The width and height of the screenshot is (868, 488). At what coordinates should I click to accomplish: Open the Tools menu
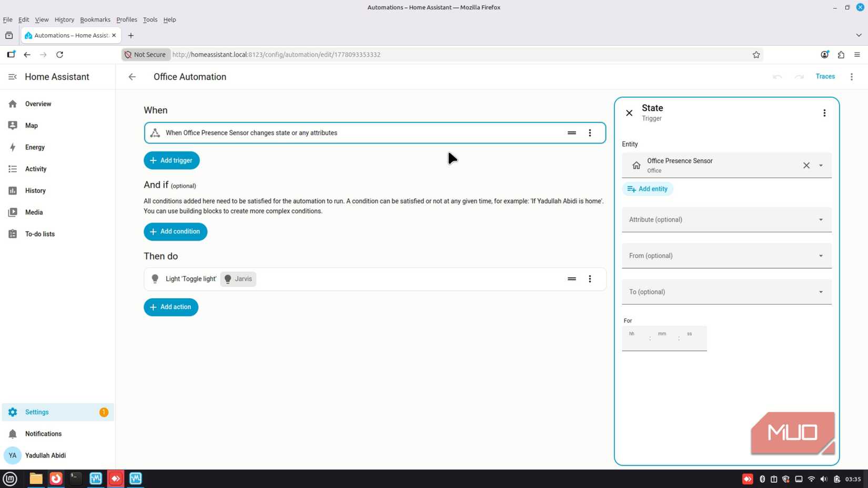coord(150,19)
